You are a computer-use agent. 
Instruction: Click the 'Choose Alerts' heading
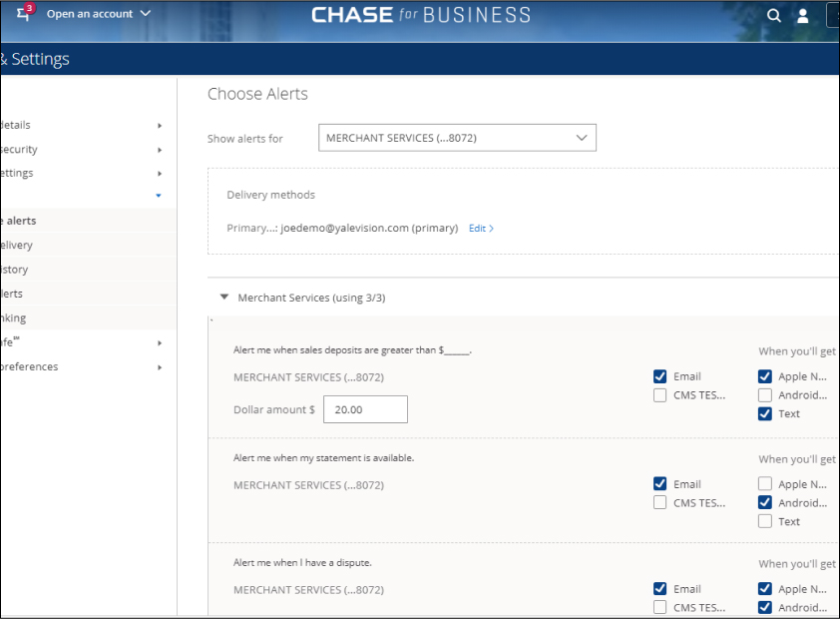click(x=257, y=94)
